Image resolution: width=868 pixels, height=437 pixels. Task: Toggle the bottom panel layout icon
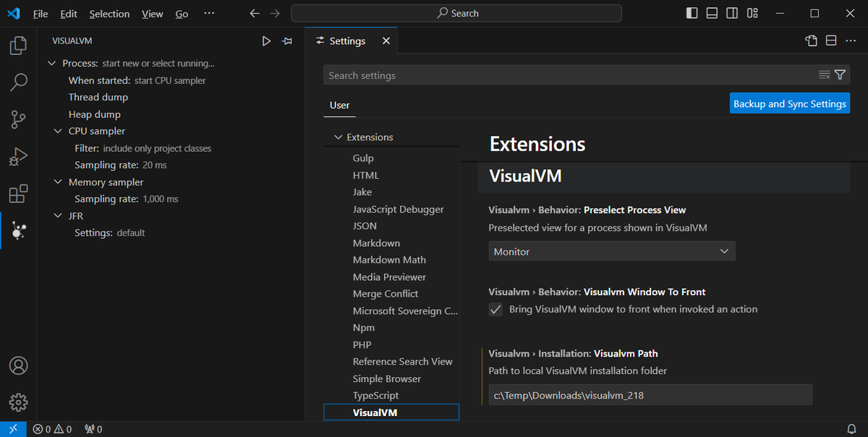click(712, 13)
